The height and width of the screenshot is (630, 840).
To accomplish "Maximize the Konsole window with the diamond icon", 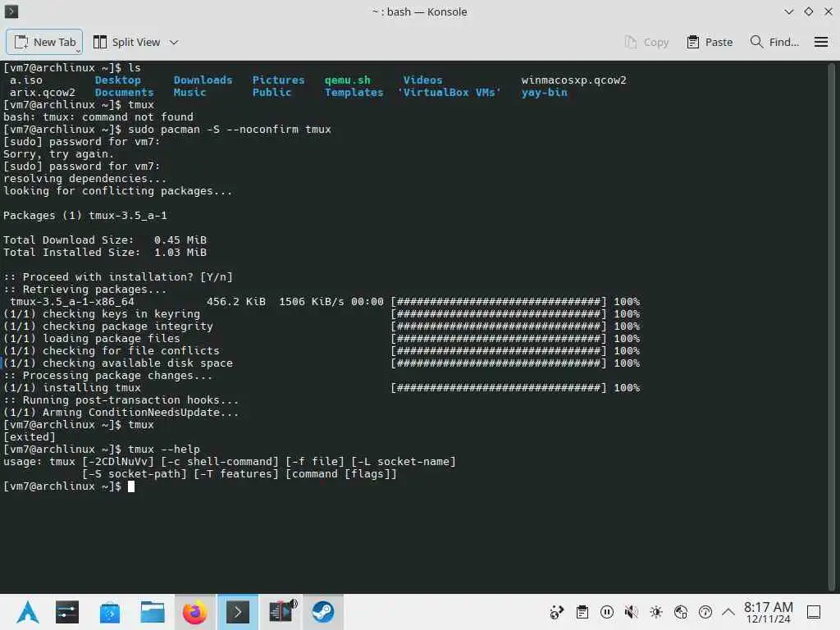I will click(808, 11).
